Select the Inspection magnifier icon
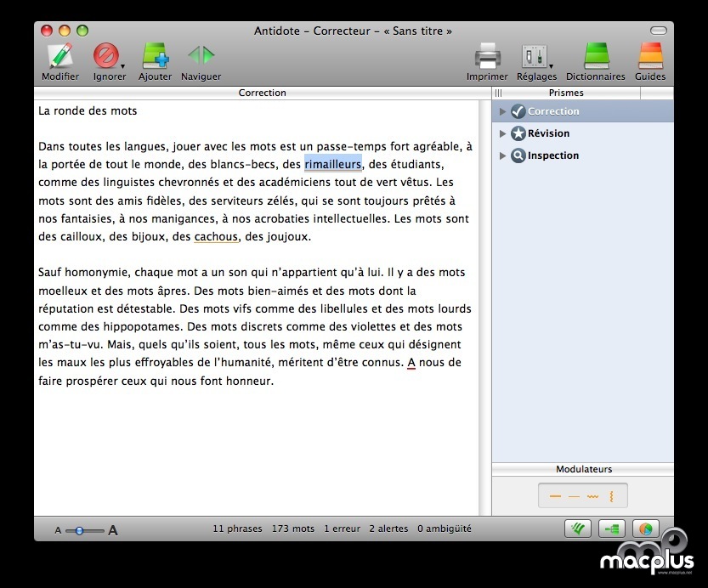 click(518, 155)
